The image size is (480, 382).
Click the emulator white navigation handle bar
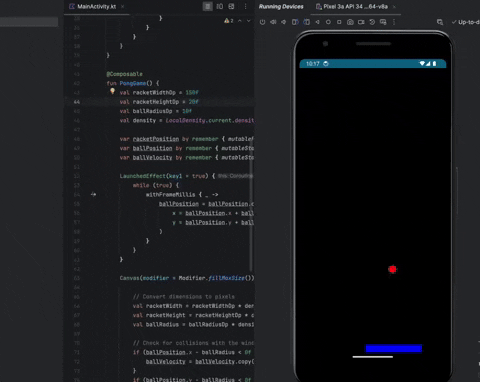pyautogui.click(x=373, y=357)
